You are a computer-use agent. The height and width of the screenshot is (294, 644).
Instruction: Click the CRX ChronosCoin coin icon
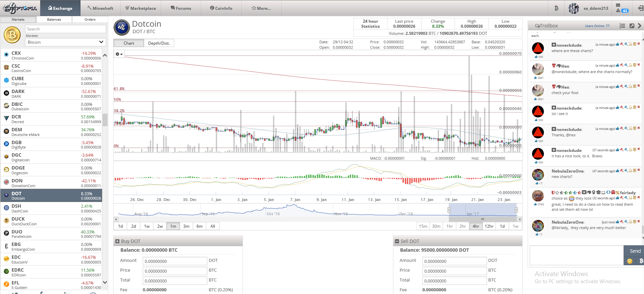click(x=6, y=54)
